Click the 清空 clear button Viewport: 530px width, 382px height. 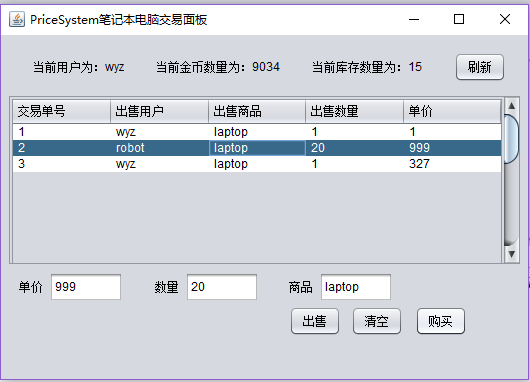(377, 321)
